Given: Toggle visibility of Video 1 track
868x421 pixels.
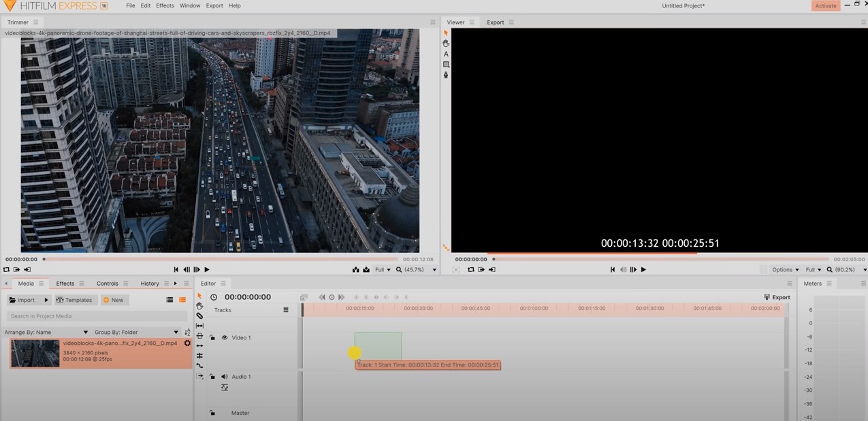Looking at the screenshot, I should click(224, 338).
